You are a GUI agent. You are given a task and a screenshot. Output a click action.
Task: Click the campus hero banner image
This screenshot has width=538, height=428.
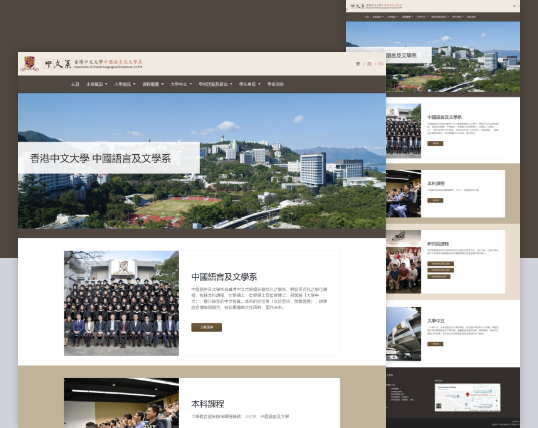pos(202,161)
